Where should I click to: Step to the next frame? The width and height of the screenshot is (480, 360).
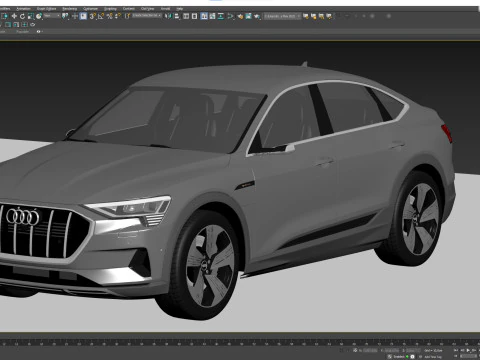[x=474, y=350]
